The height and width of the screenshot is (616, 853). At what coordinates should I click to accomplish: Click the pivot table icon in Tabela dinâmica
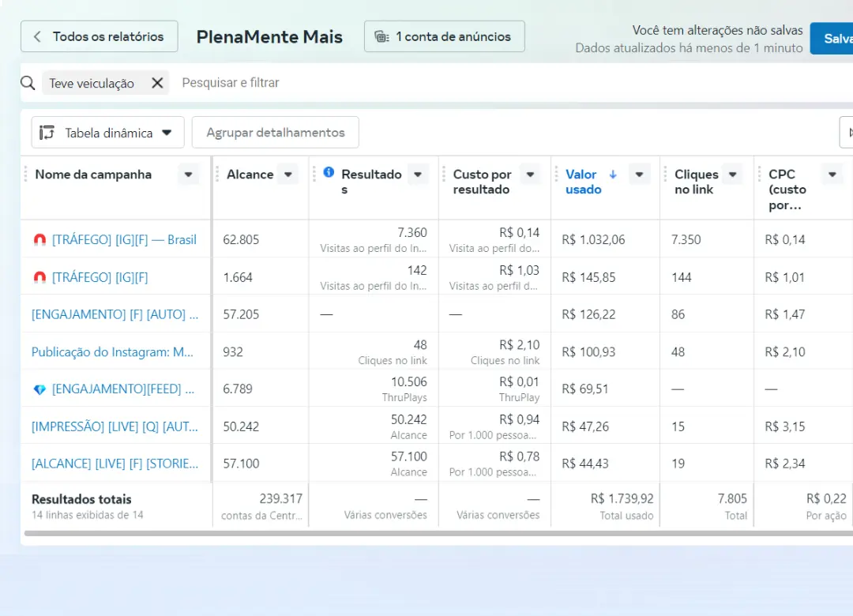(47, 133)
